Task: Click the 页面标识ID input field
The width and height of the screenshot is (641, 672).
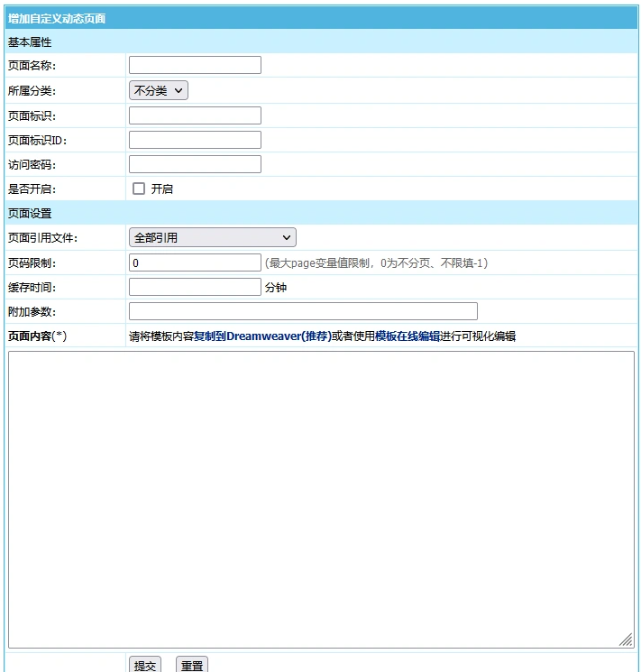Action: (195, 140)
